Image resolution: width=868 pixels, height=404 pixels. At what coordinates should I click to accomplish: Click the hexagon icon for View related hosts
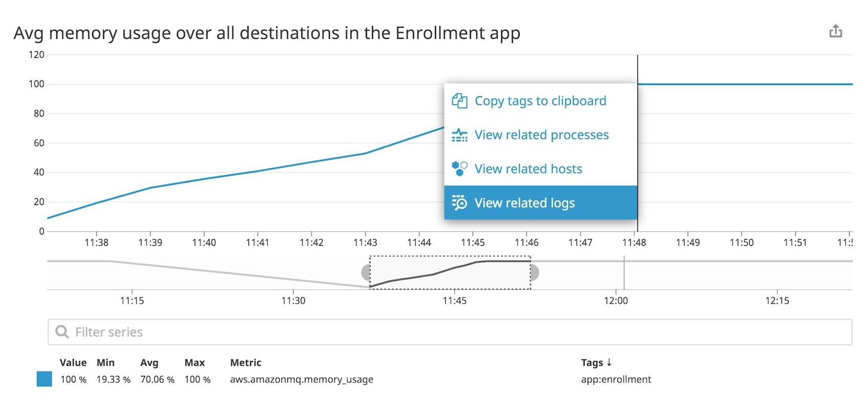click(x=460, y=168)
